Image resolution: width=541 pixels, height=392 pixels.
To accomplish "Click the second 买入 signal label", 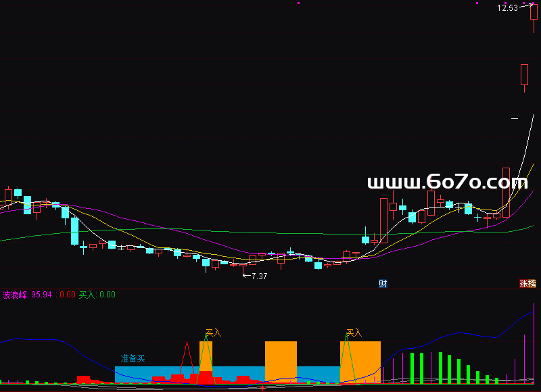I will tap(354, 333).
